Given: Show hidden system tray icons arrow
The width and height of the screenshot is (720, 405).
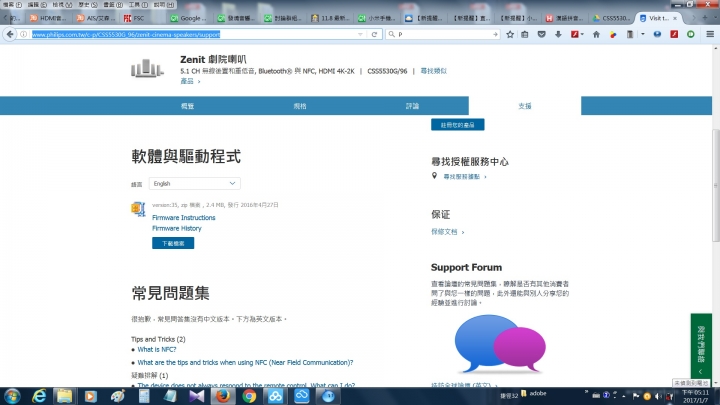Looking at the screenshot, I should tap(624, 396).
